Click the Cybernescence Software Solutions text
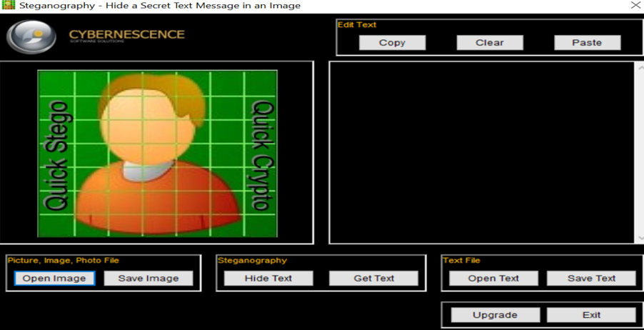644x330 pixels. [x=126, y=36]
